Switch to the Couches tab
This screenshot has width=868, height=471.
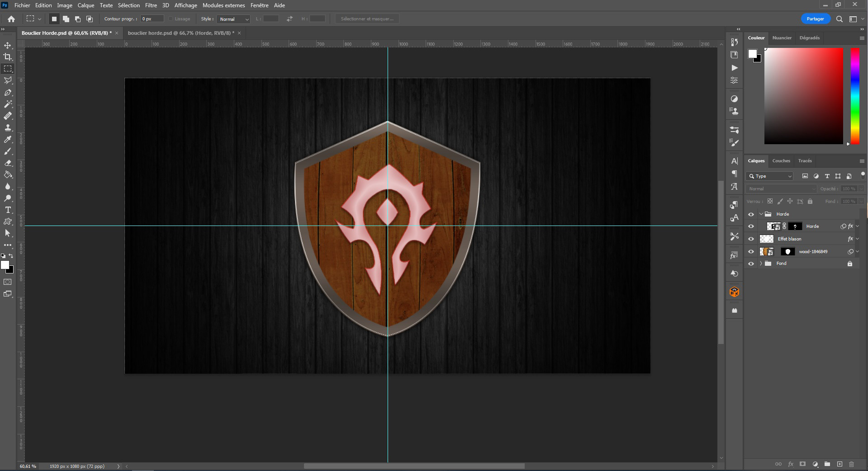781,161
